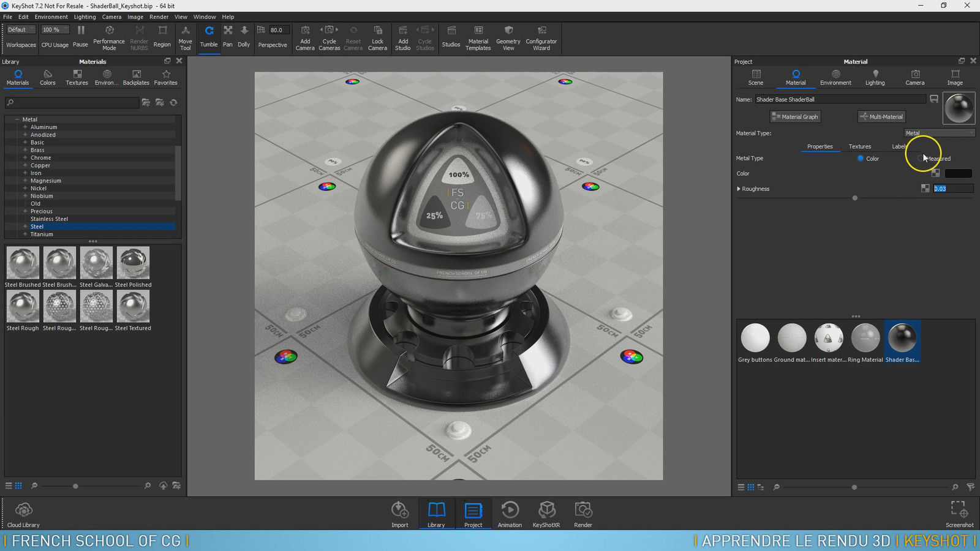Viewport: 980px width, 551px height.
Task: Click the Multi-Material button
Action: pyautogui.click(x=881, y=116)
